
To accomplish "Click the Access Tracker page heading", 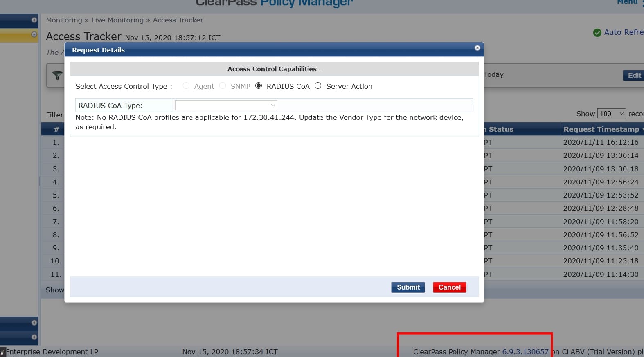I will click(83, 36).
